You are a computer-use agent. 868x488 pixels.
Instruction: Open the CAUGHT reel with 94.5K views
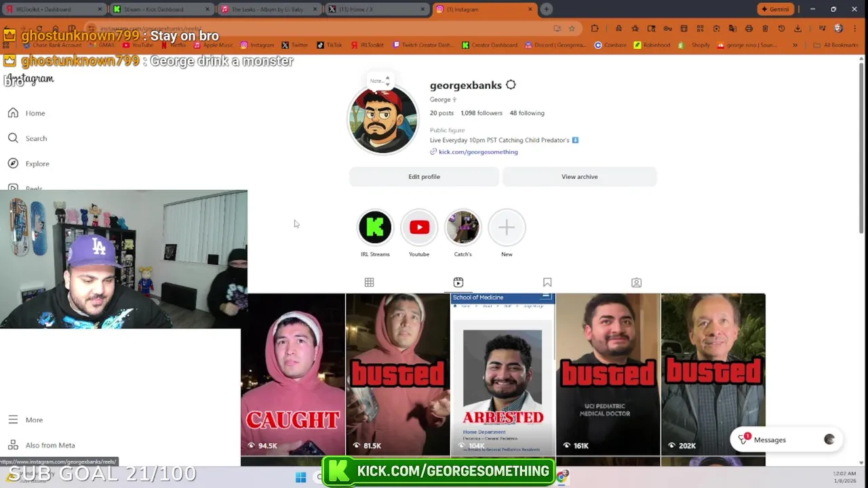(x=293, y=374)
